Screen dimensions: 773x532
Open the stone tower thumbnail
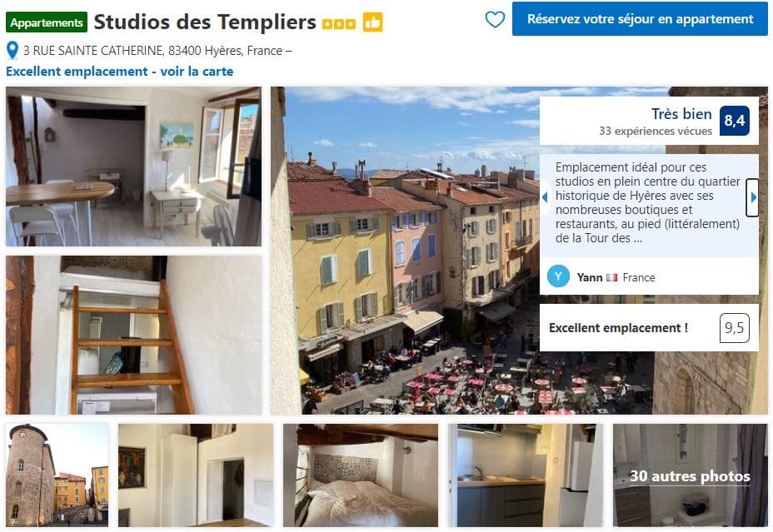click(x=57, y=475)
